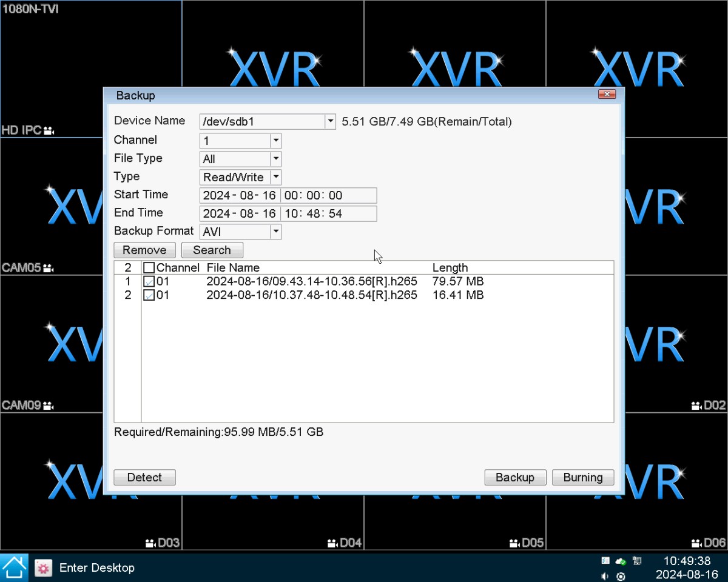Screen dimensions: 728x582
Task: Click the speaker volume icon
Action: pyautogui.click(x=605, y=576)
